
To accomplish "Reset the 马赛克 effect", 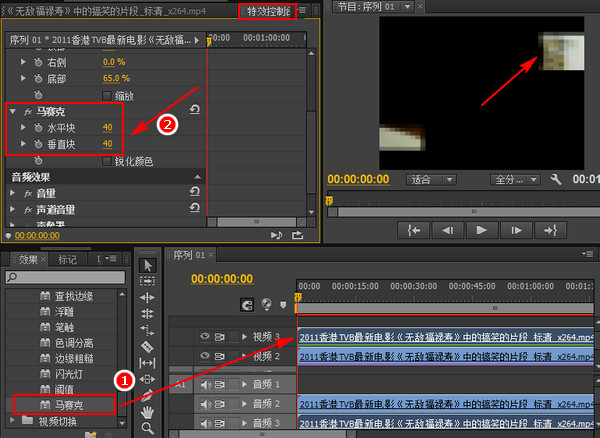I will (195, 110).
